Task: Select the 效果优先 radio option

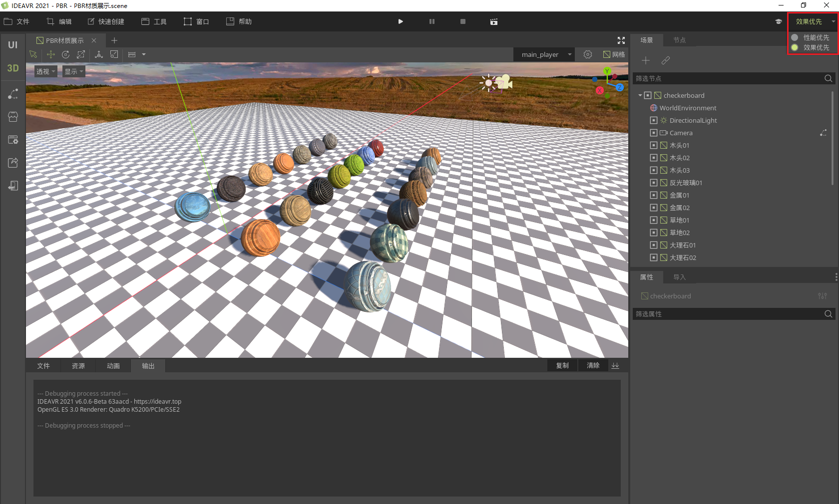Action: click(795, 47)
